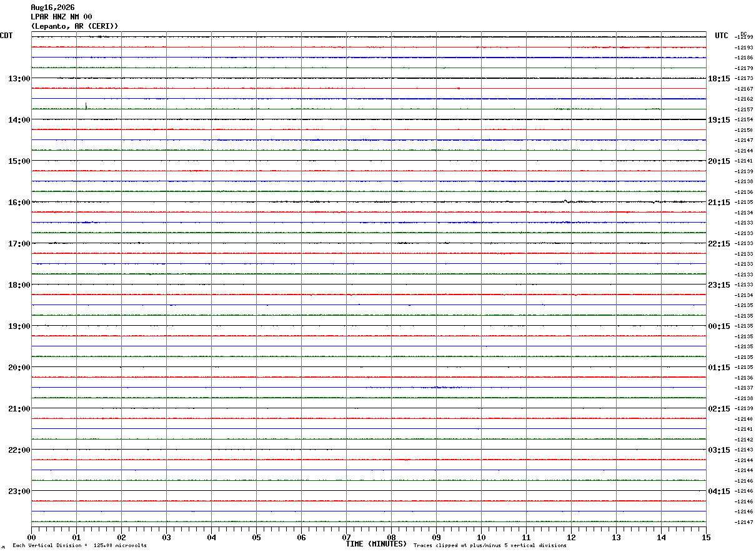This screenshot has height=554, width=756.
Task: Click the CDT timezone label
Action: coord(6,36)
